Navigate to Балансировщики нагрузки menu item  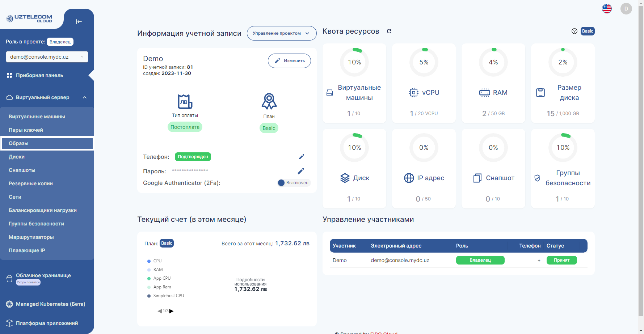point(42,210)
